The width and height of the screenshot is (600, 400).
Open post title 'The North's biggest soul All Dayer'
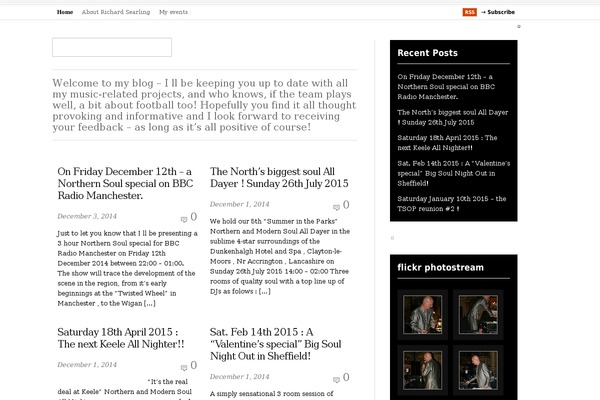[279, 178]
